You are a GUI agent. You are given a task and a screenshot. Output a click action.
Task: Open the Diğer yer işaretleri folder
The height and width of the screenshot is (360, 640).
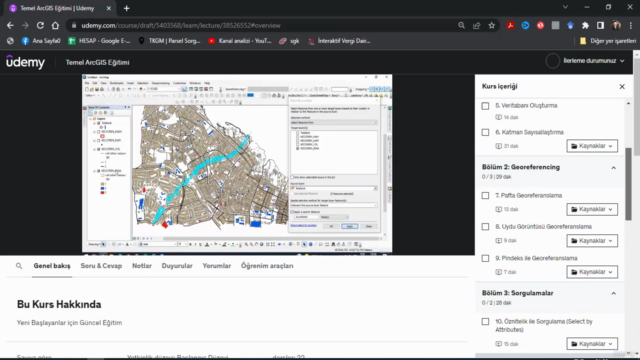pos(608,41)
